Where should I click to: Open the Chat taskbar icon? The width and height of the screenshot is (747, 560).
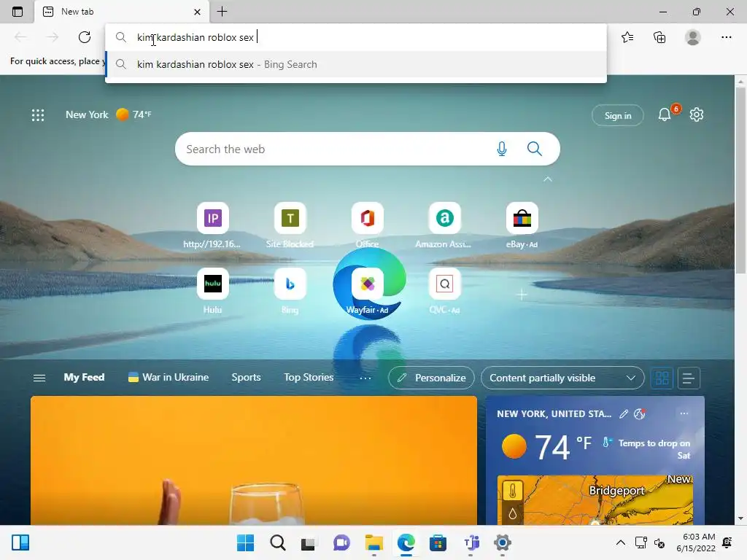click(x=341, y=542)
